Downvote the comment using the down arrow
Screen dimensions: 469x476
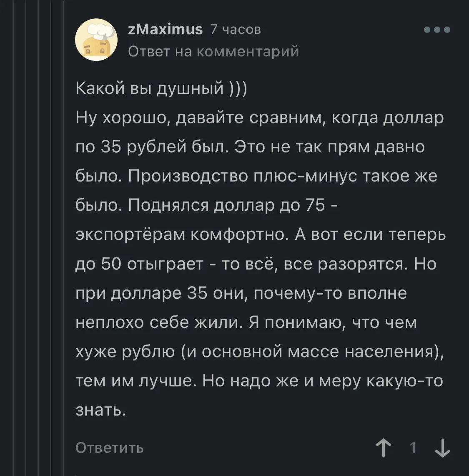click(x=443, y=448)
